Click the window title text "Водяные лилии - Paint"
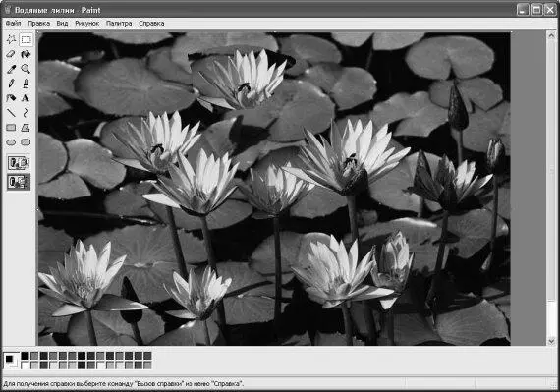 [x=58, y=10]
